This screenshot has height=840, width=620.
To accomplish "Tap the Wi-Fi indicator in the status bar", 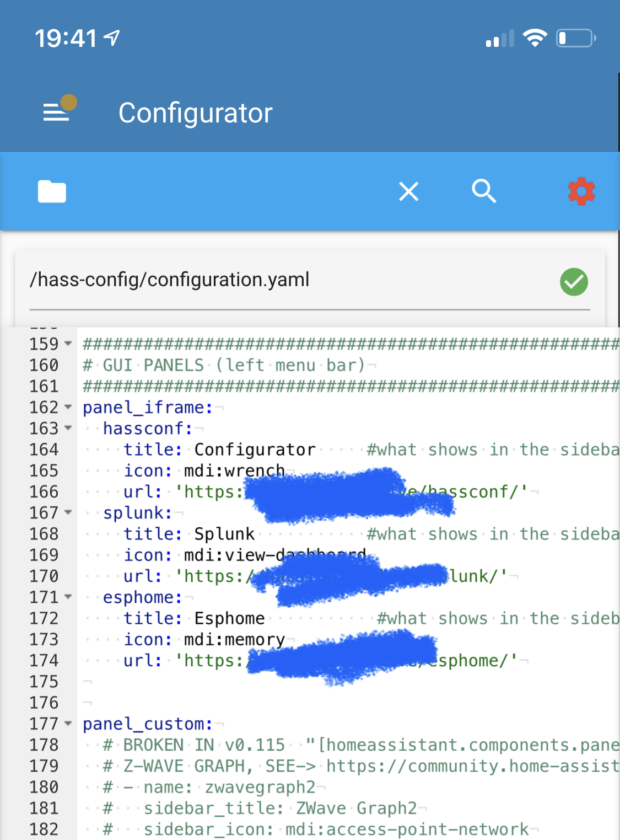I will click(533, 36).
